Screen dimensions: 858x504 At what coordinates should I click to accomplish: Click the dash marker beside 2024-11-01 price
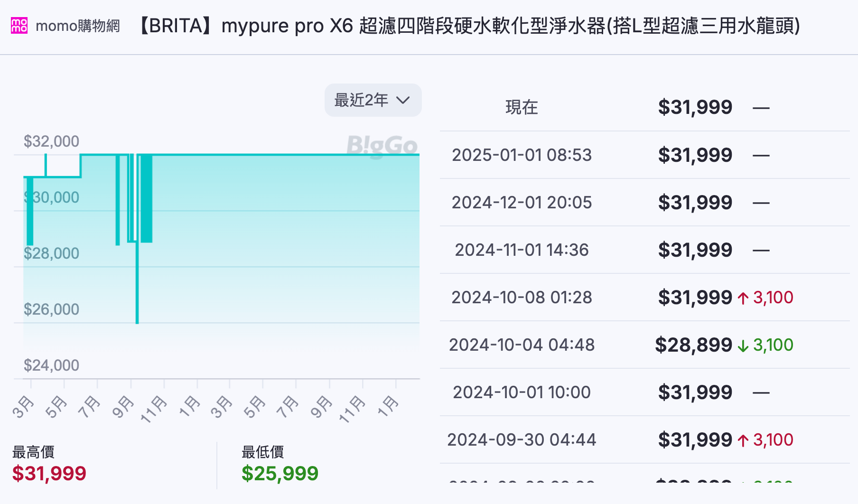tap(761, 249)
